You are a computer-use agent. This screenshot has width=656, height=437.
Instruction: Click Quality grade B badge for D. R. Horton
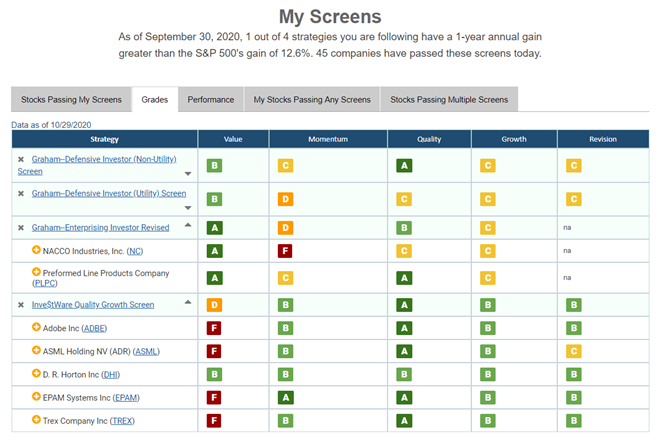click(x=404, y=374)
